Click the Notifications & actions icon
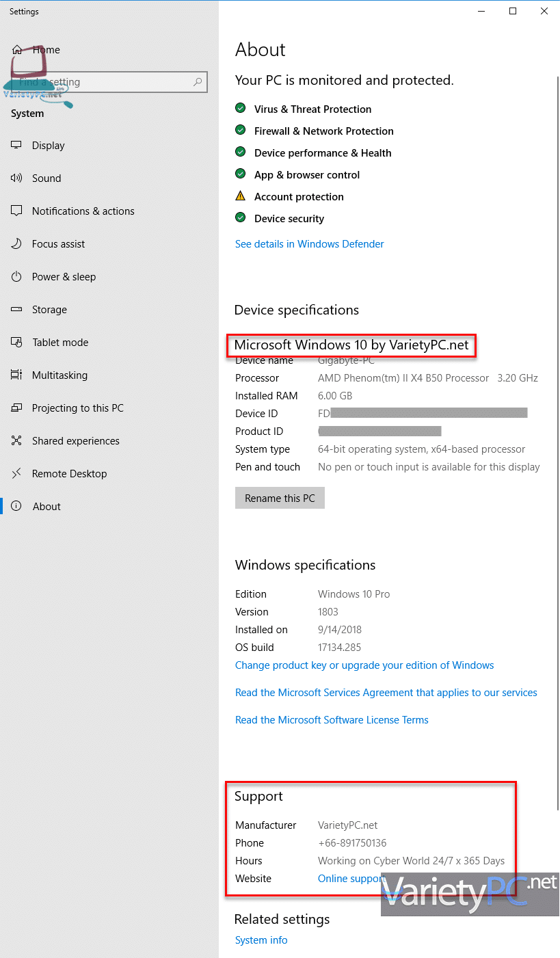Viewport: 560px width, 958px height. click(x=17, y=211)
